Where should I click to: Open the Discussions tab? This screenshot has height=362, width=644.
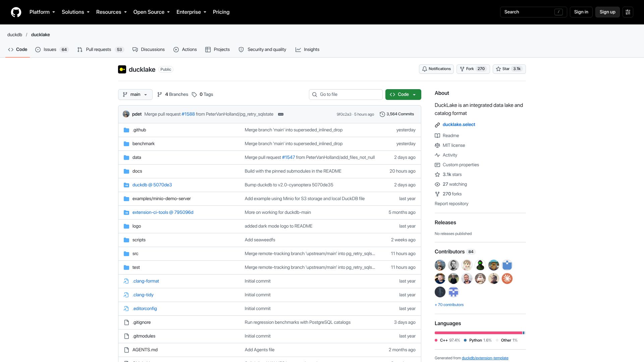[x=149, y=50]
